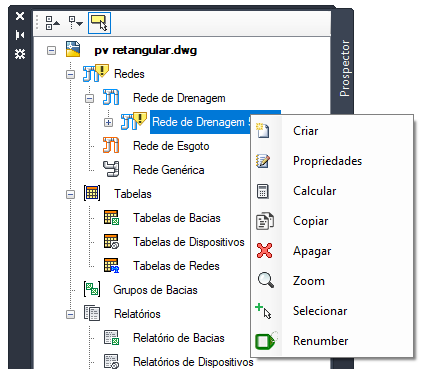
Task: Click the Selecionar cursor plus icon
Action: [263, 311]
